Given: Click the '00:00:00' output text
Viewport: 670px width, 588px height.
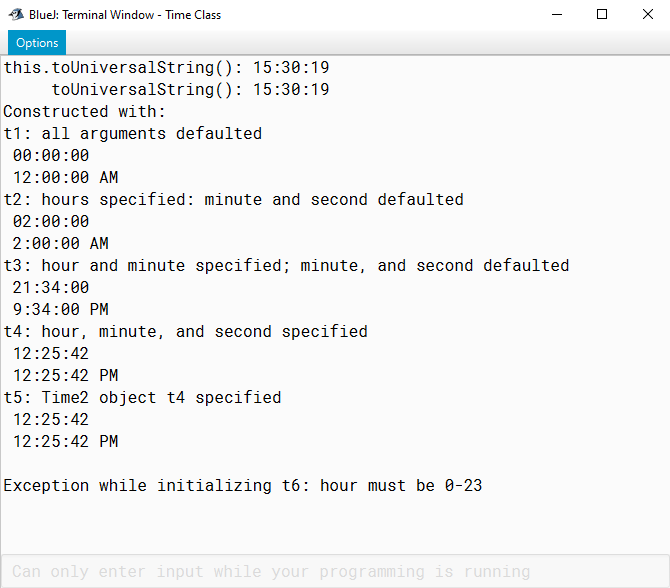Looking at the screenshot, I should pos(51,156).
